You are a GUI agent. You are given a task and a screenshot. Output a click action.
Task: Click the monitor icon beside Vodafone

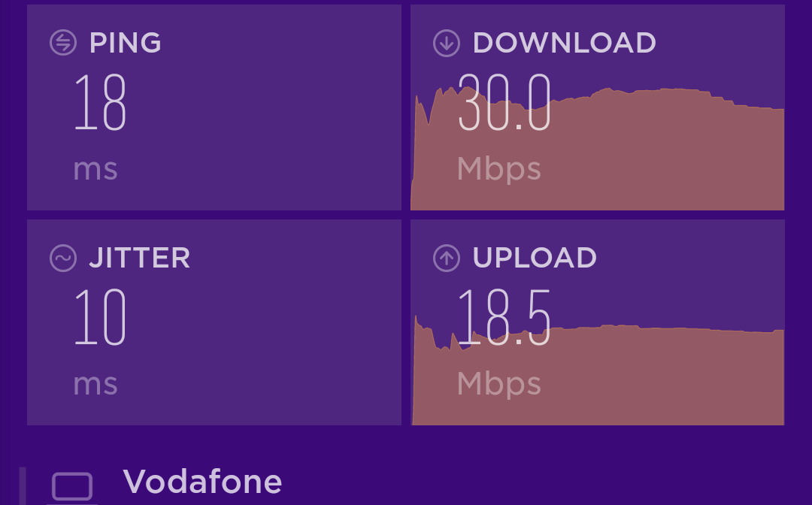point(72,487)
